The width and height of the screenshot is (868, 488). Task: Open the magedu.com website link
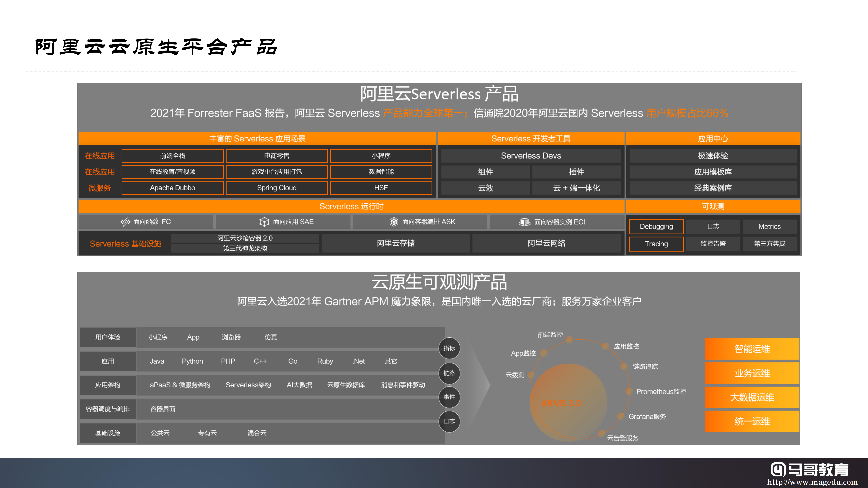[x=812, y=482]
